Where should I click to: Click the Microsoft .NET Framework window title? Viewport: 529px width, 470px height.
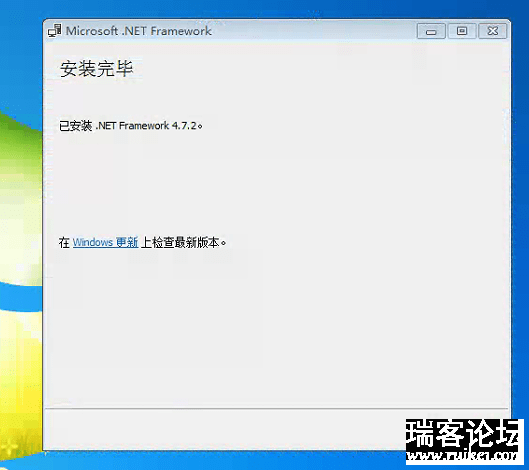click(x=139, y=31)
